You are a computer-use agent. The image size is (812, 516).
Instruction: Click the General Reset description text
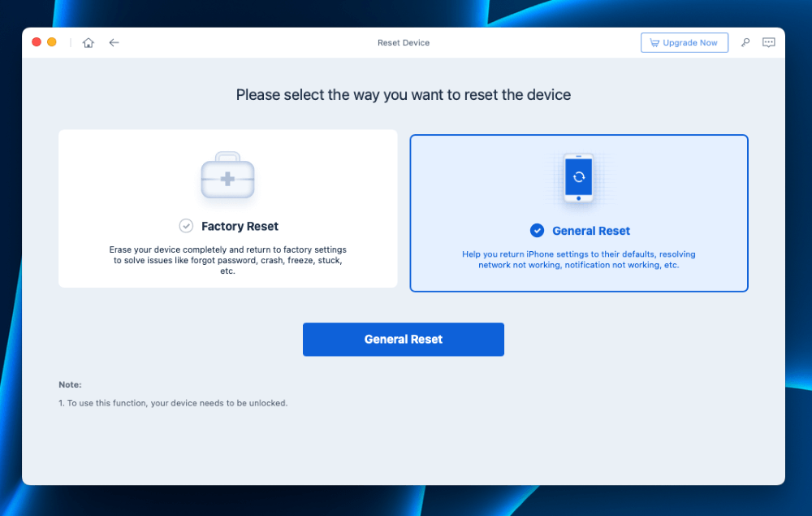tap(578, 259)
